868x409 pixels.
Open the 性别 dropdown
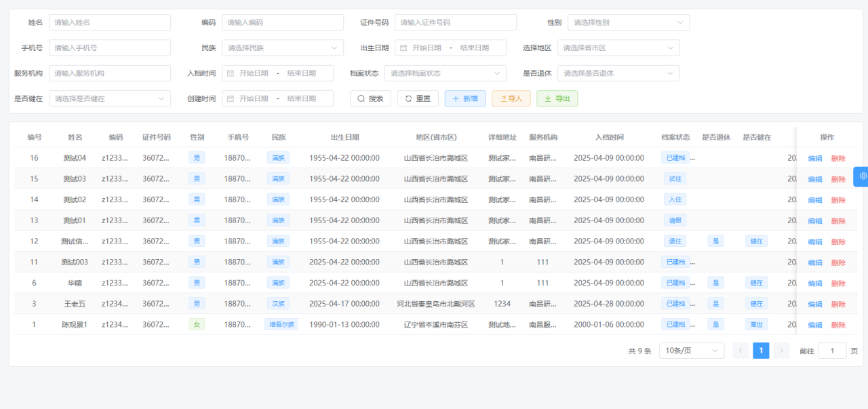pyautogui.click(x=629, y=22)
